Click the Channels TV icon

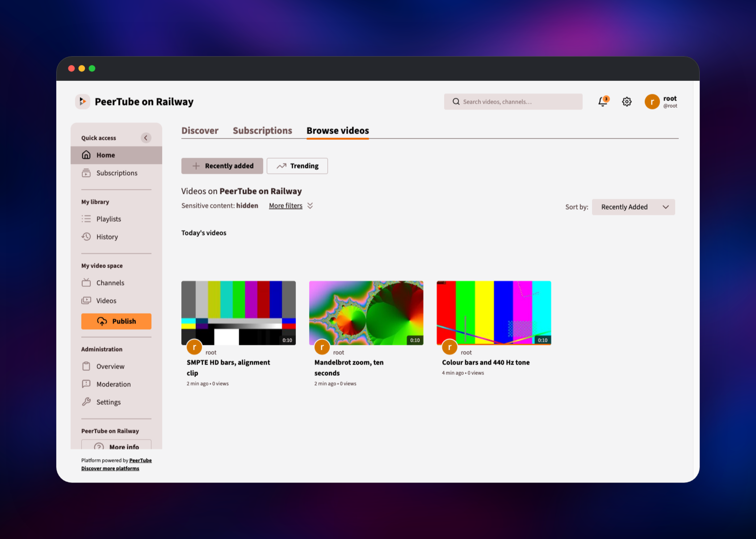tap(86, 282)
